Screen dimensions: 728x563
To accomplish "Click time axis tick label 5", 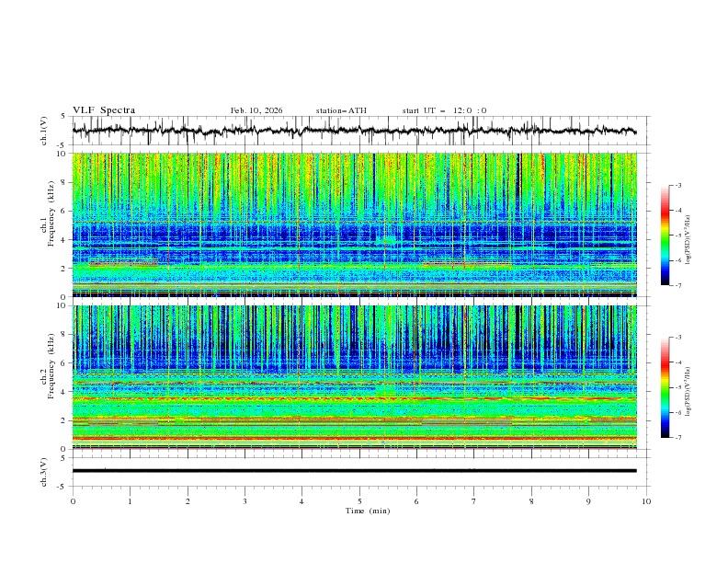I will click(359, 501).
